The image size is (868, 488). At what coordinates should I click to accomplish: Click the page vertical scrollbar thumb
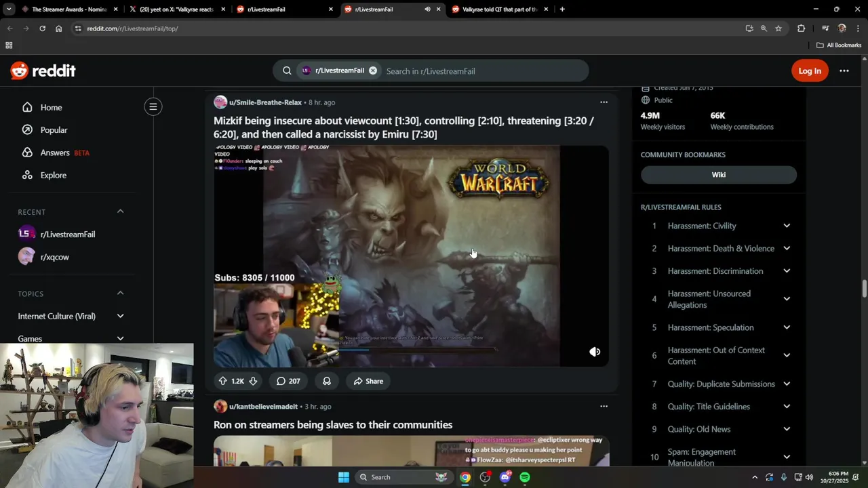click(864, 289)
